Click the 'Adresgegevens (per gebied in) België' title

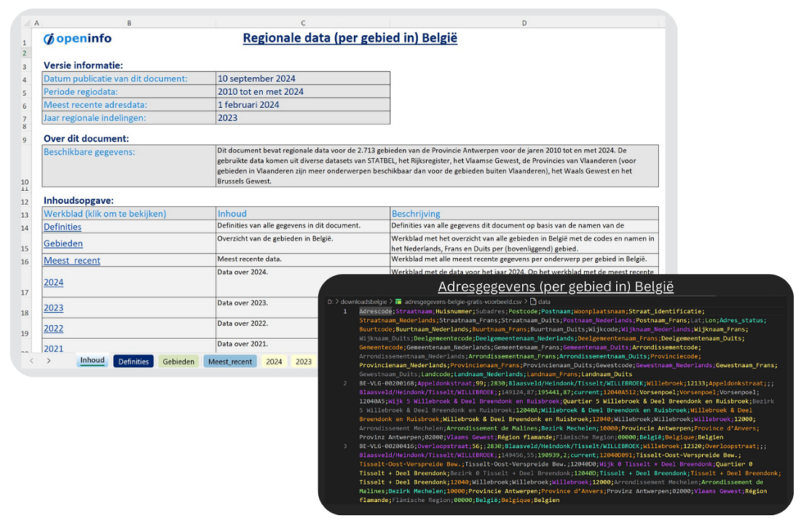click(x=556, y=287)
